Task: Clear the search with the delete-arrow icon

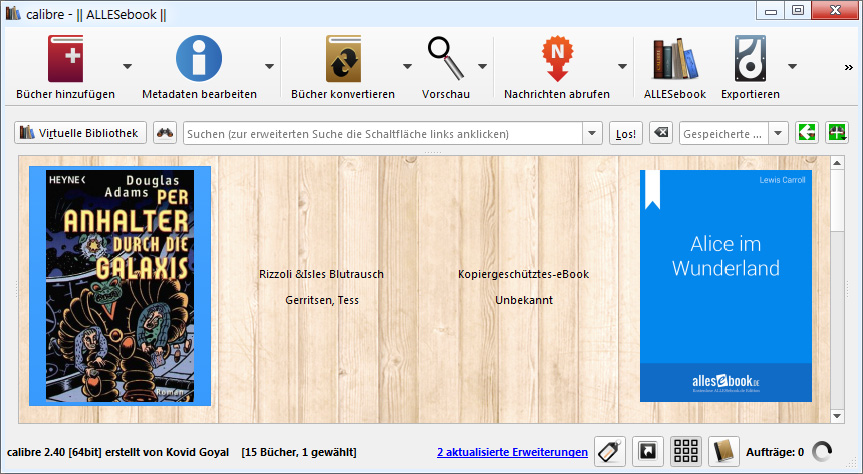Action: pos(660,133)
